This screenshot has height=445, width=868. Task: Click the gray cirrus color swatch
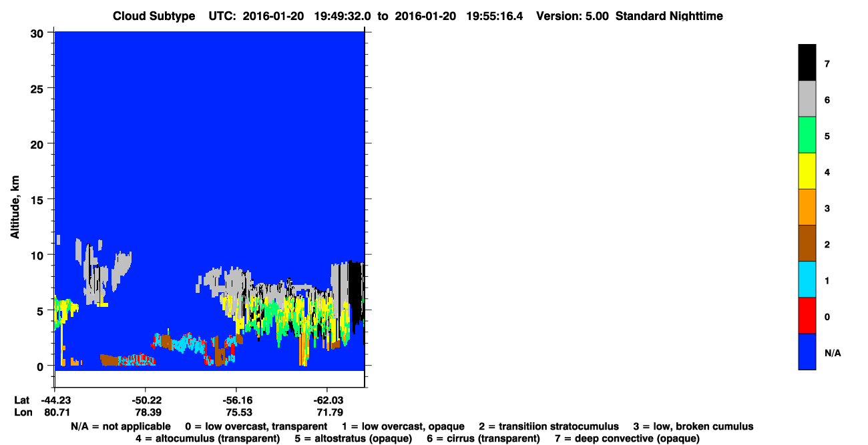pos(807,99)
